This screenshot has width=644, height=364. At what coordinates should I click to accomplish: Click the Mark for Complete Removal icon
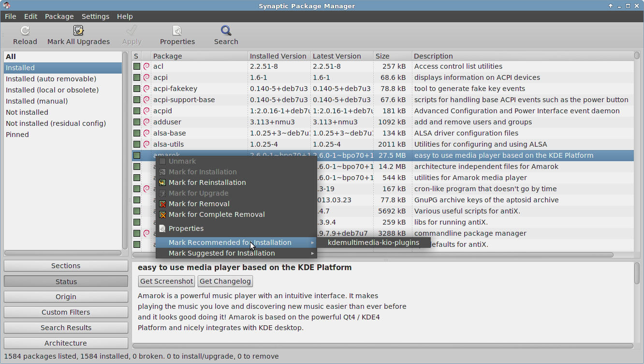(x=162, y=214)
